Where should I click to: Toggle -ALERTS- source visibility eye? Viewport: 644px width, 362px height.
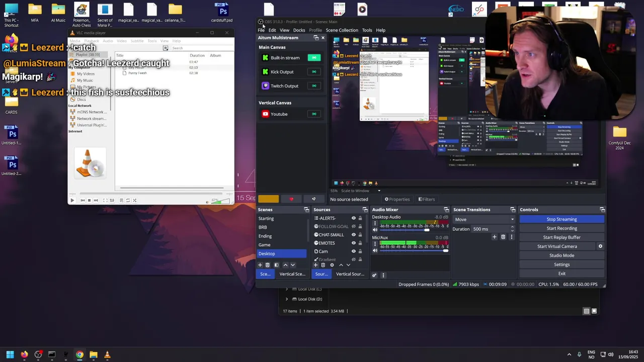point(353,218)
